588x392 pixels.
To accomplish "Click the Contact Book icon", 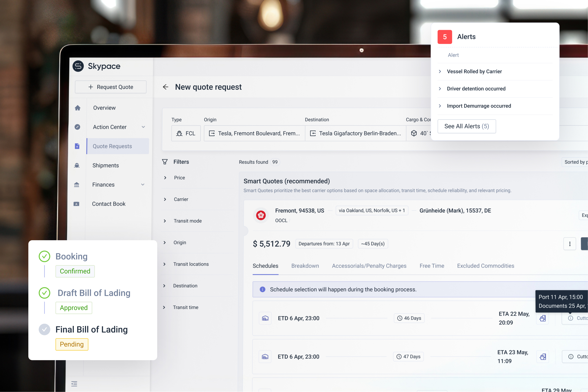I will (76, 204).
